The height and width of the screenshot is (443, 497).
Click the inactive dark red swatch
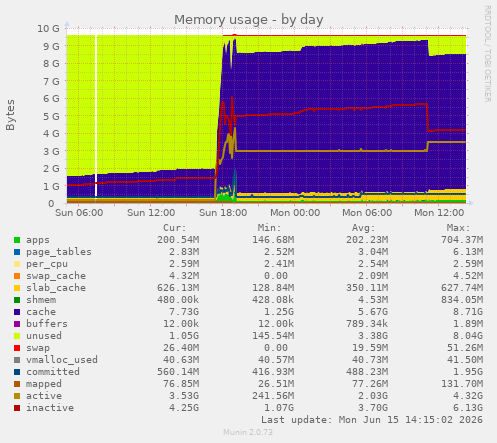pos(17,408)
